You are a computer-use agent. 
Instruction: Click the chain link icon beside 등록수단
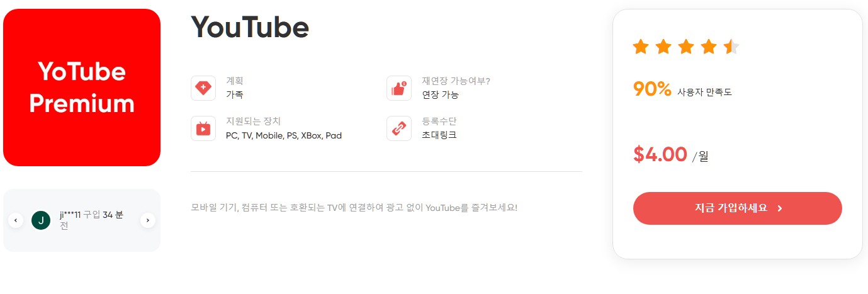(x=399, y=128)
